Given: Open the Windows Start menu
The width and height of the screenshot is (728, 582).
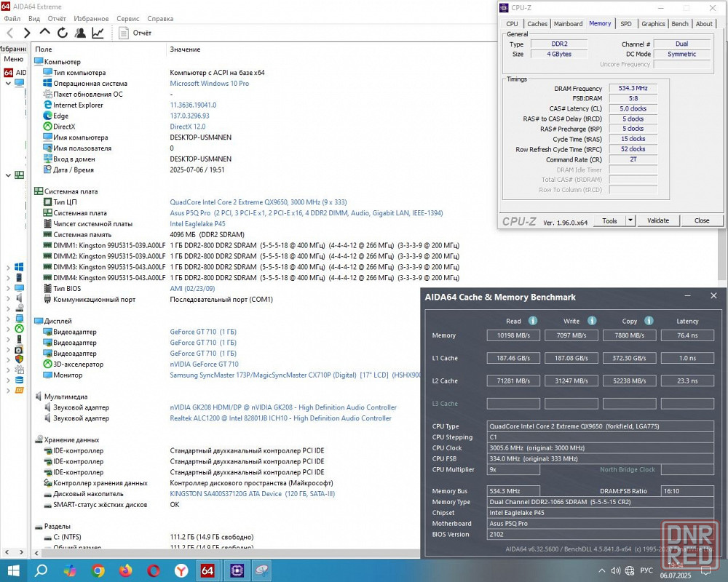Looking at the screenshot, I should click(x=13, y=570).
